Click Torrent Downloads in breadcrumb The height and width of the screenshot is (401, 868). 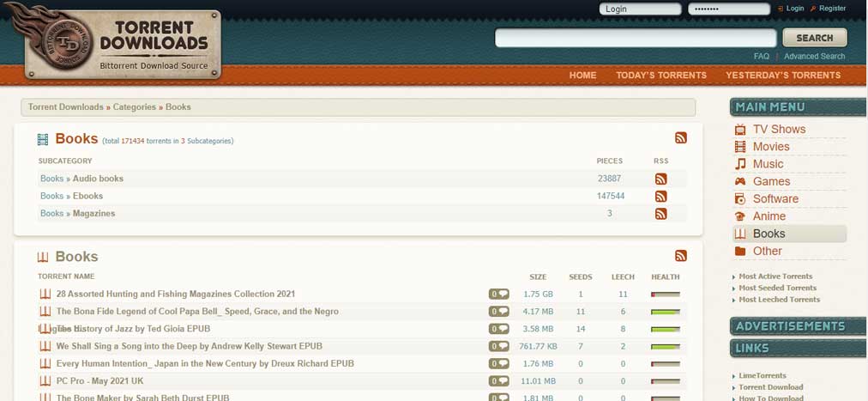pos(66,106)
